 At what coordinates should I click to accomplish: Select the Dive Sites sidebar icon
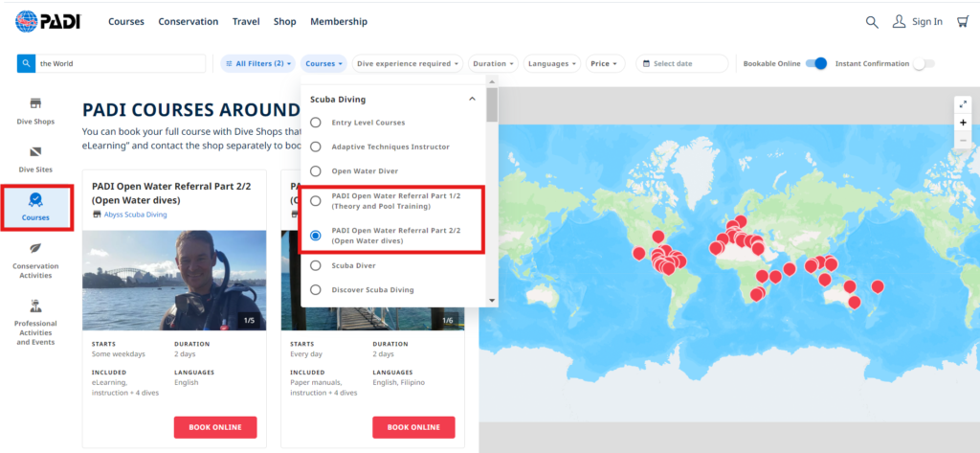[x=35, y=152]
